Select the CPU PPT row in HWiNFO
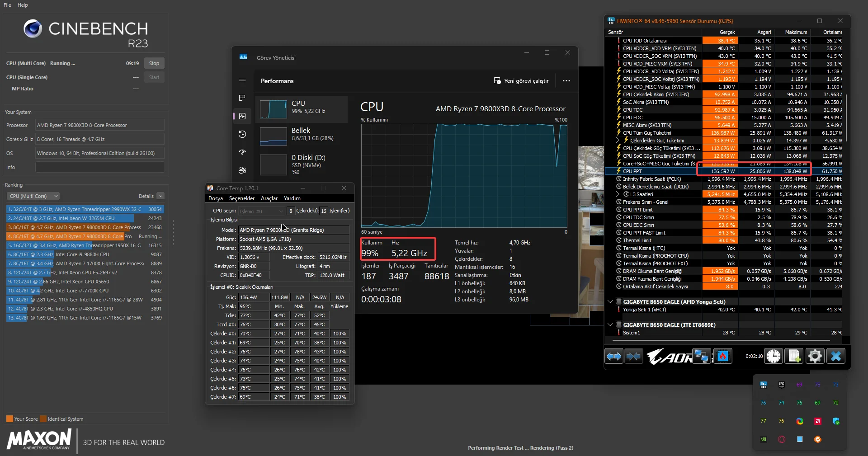The width and height of the screenshot is (868, 456). pos(724,171)
